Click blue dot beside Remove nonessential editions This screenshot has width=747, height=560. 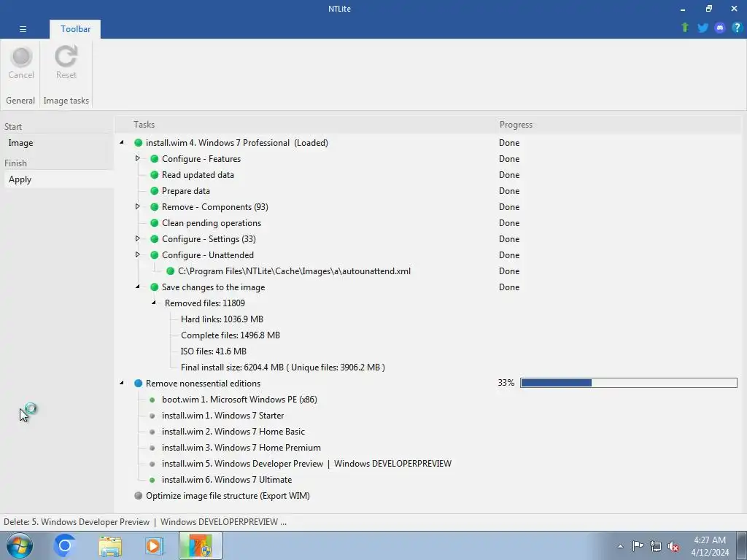(138, 384)
